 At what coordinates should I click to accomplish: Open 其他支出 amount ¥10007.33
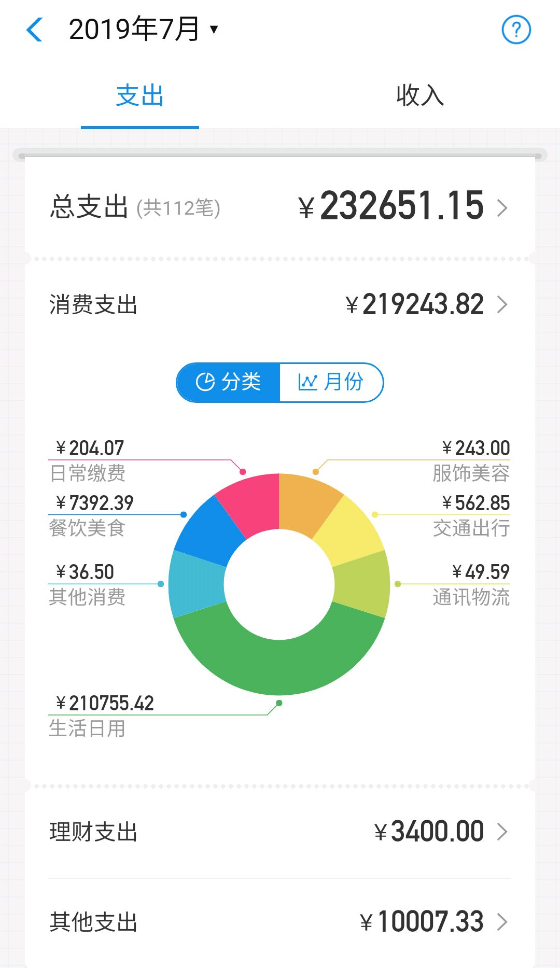click(422, 922)
